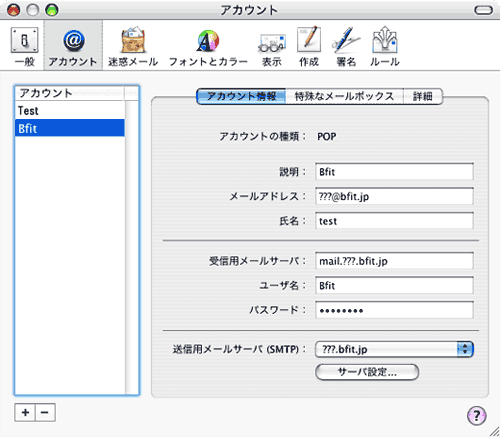Close the window with red button
Image resolution: width=500 pixels, height=437 pixels.
(13, 10)
